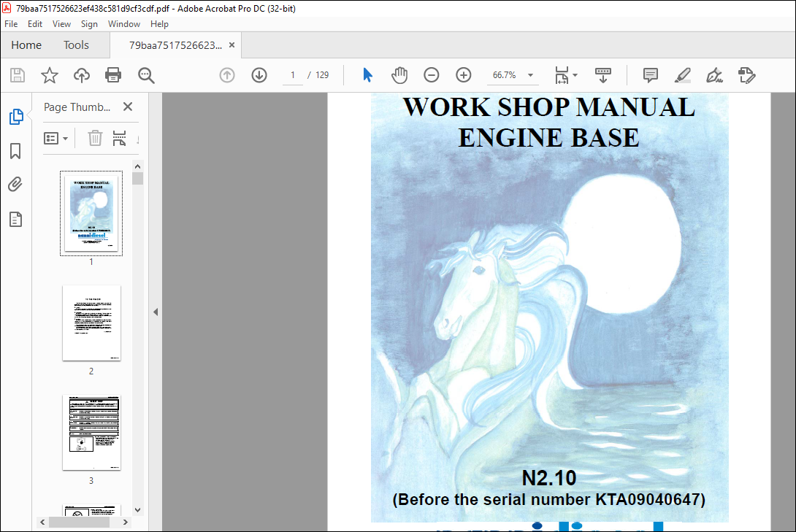Viewport: 796px width, 532px height.
Task: Choose the Selection arrow tool
Action: point(367,75)
